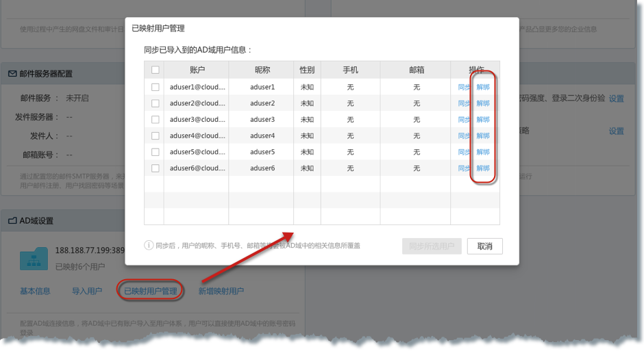Unbind aduser5 via 解绑
This screenshot has height=351, width=644.
(x=483, y=152)
